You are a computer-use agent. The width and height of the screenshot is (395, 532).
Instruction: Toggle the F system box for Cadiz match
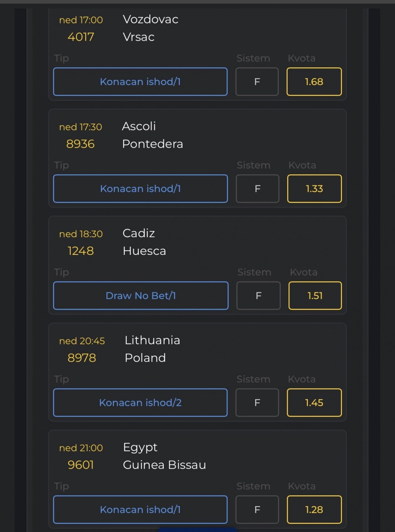258,296
